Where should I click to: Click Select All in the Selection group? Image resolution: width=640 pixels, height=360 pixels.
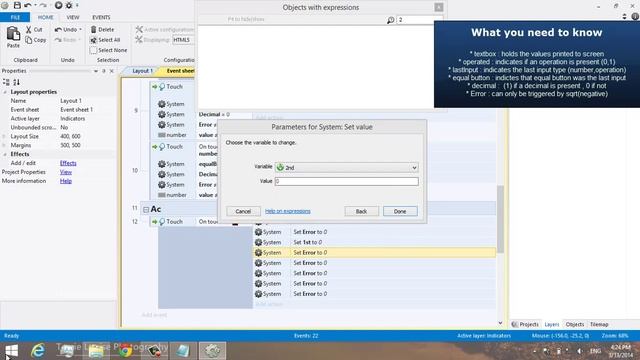pos(105,40)
